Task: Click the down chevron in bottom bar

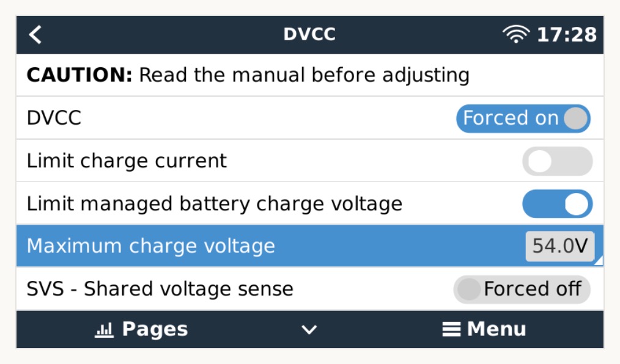Action: click(x=309, y=330)
